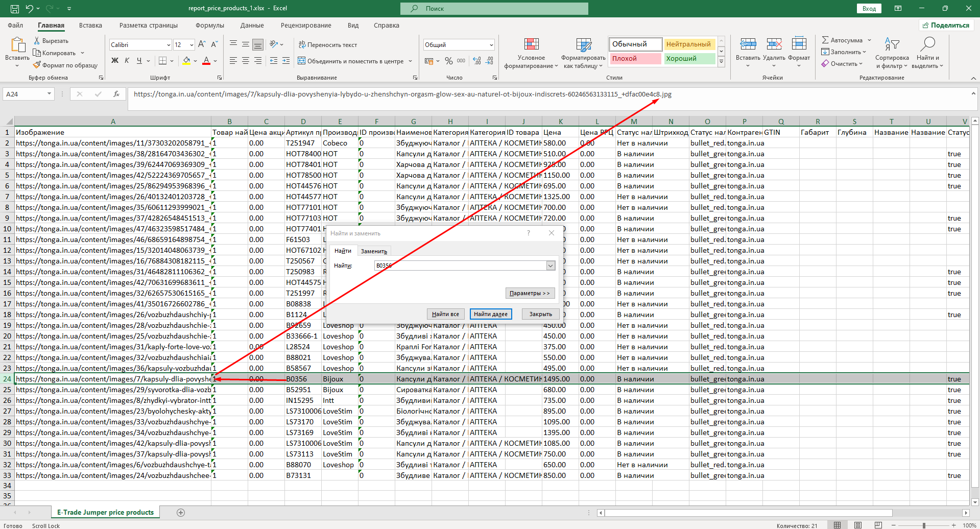Expand the font name Calibri dropdown
This screenshot has width=980, height=529.
click(x=169, y=45)
